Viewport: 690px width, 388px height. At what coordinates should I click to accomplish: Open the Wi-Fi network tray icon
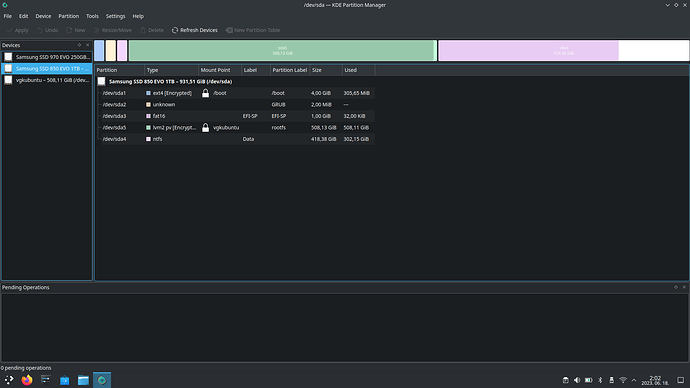623,380
